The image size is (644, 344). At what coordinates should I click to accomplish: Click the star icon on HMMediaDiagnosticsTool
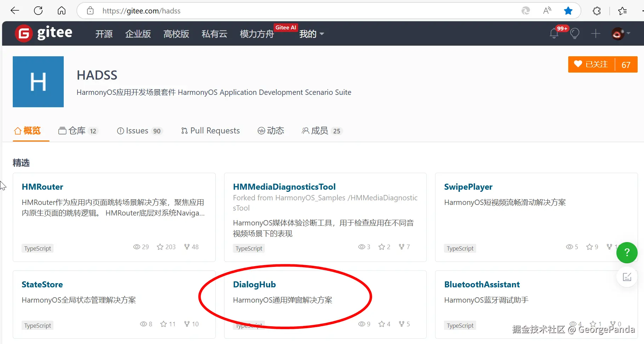[382, 247]
